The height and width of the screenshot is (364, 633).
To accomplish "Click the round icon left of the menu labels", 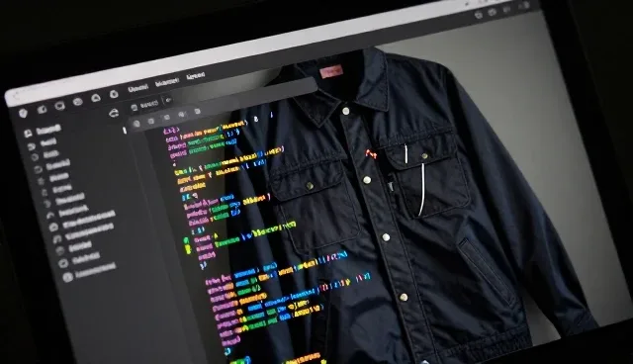I will [x=114, y=94].
